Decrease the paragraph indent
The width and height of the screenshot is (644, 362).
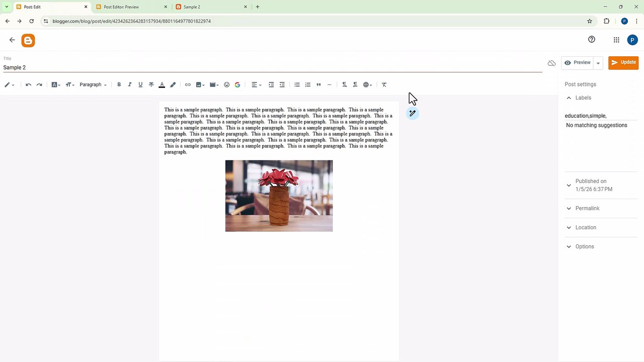(x=282, y=84)
